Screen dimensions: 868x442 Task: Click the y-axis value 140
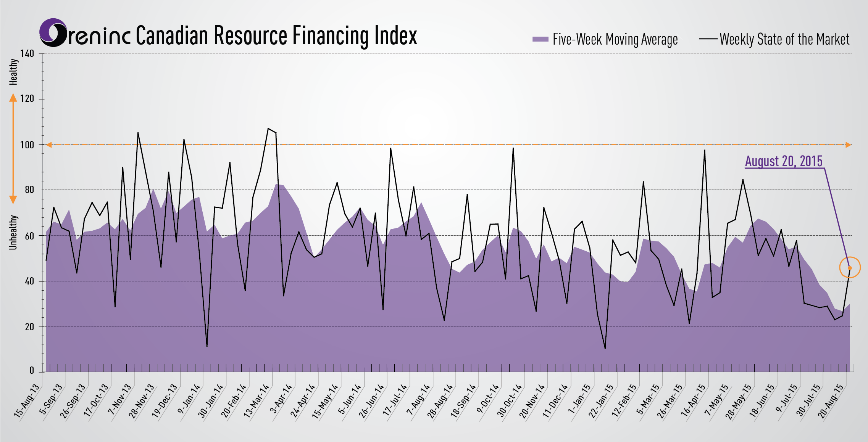27,53
